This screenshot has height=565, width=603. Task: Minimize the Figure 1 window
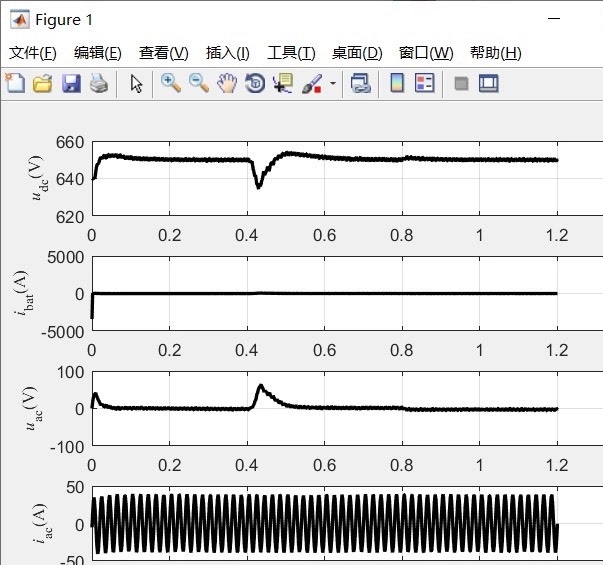pos(554,18)
